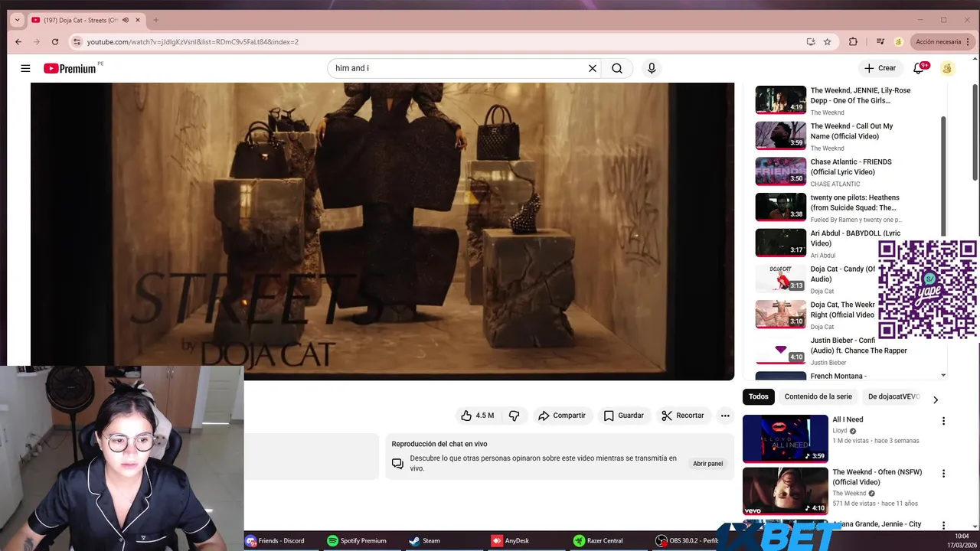The image size is (980, 551).
Task: Select the Todos filter chip
Action: click(x=759, y=396)
